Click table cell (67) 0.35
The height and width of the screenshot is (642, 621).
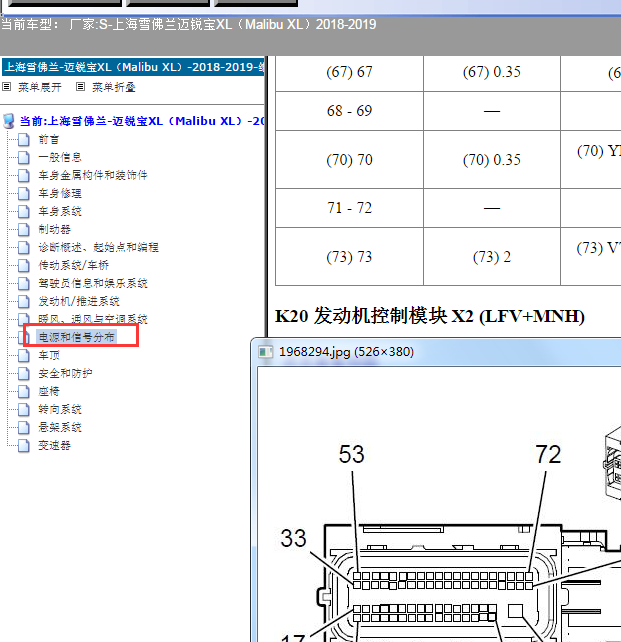(492, 72)
